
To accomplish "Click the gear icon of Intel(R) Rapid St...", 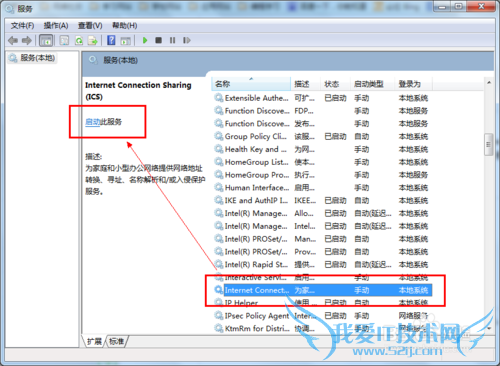I will tap(219, 264).
